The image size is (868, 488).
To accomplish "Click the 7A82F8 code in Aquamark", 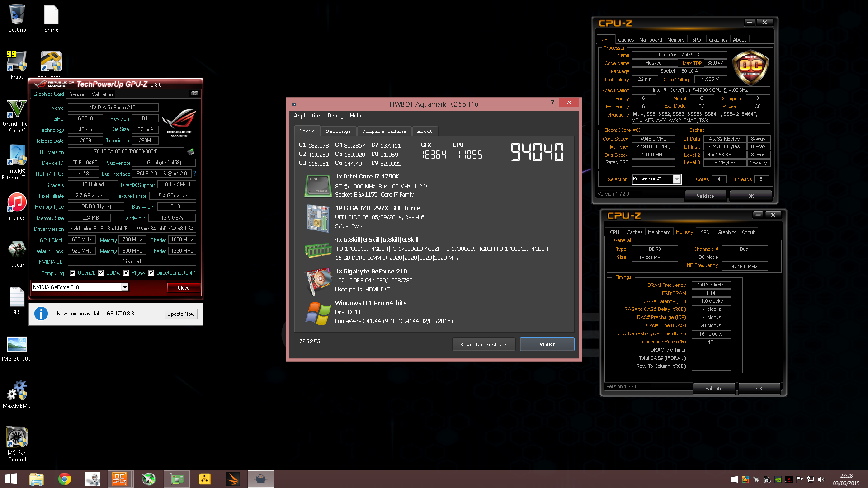I will [x=310, y=341].
